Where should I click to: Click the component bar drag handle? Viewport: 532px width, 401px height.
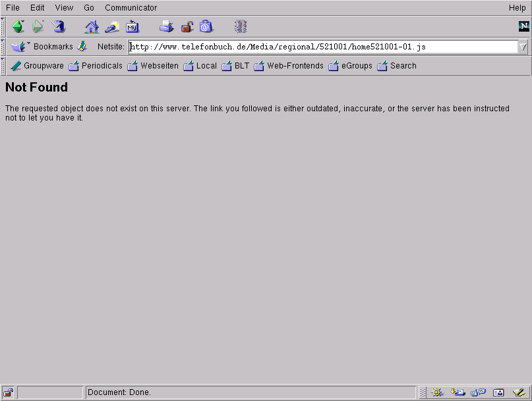pos(423,392)
